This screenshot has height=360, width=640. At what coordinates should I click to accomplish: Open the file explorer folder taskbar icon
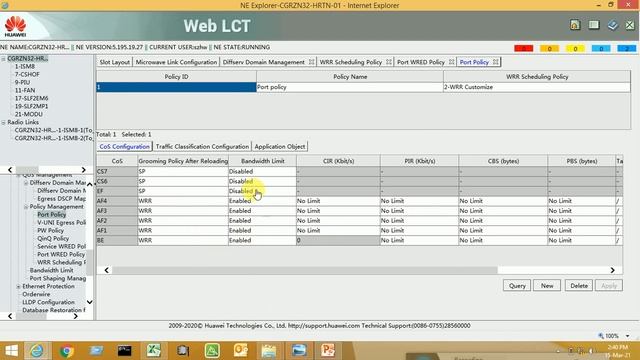269,351
